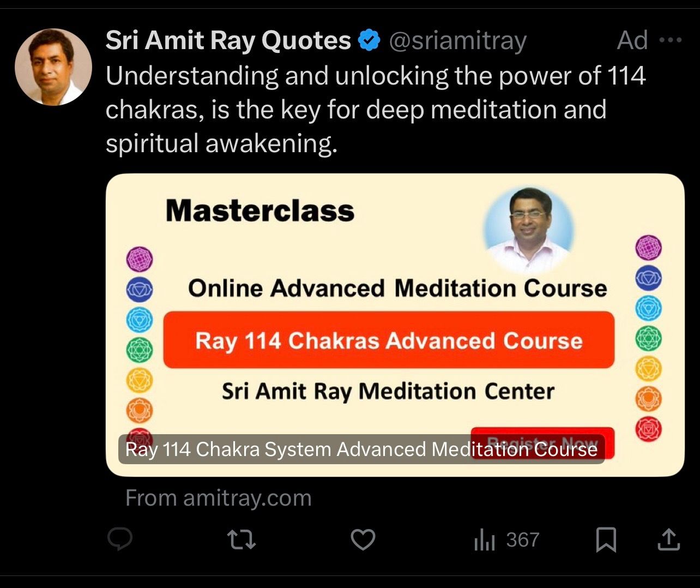Click the Register Now button in the ad card
This screenshot has width=700, height=588.
coord(542,442)
